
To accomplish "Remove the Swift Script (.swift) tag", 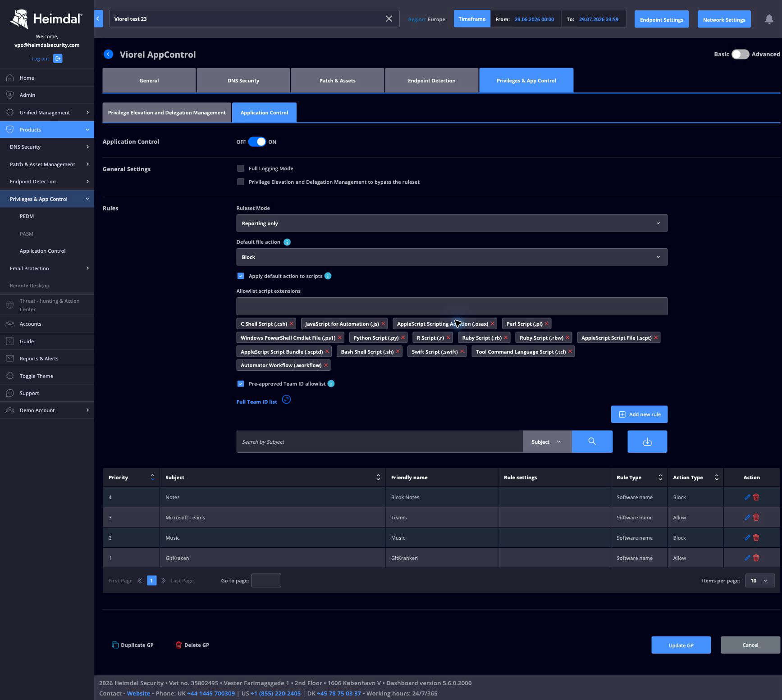I will pos(462,352).
